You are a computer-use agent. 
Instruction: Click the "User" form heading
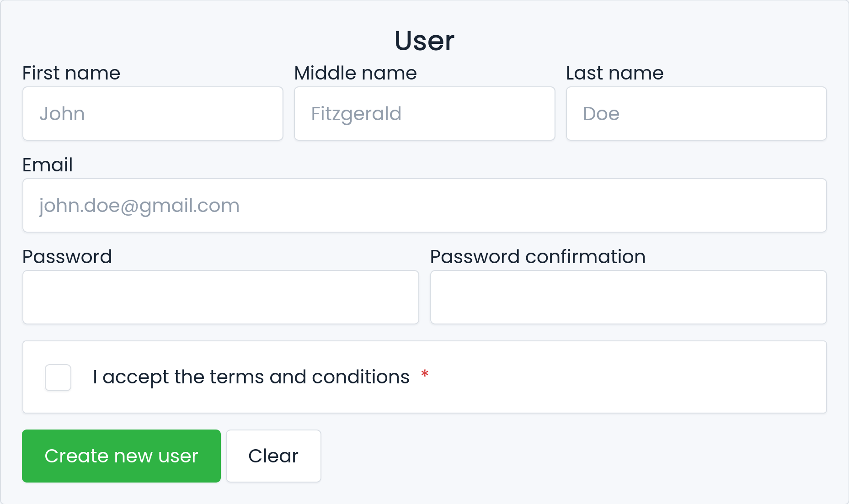point(424,41)
